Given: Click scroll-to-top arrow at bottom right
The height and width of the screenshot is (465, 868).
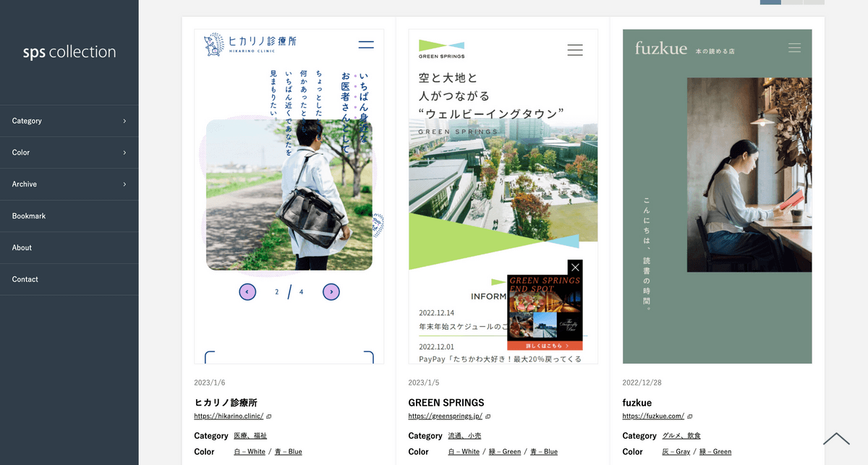Looking at the screenshot, I should (x=836, y=438).
